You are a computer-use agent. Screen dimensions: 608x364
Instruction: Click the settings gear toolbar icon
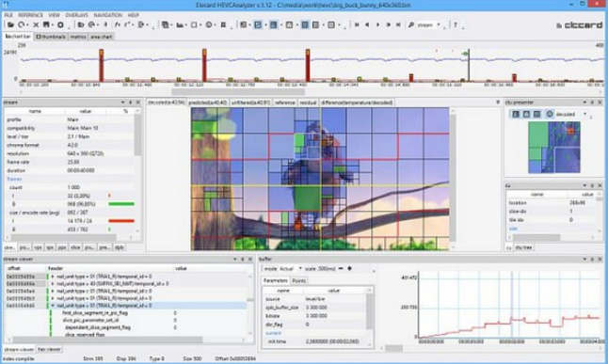pos(60,24)
